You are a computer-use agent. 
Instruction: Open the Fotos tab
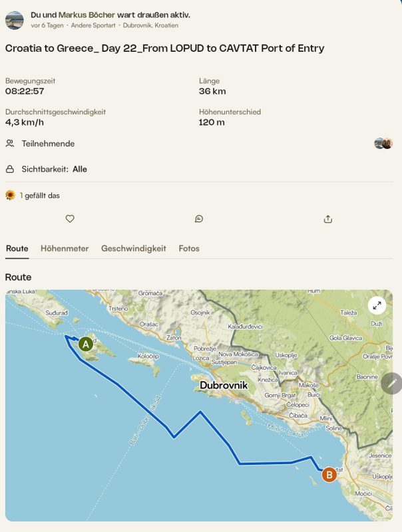(189, 248)
